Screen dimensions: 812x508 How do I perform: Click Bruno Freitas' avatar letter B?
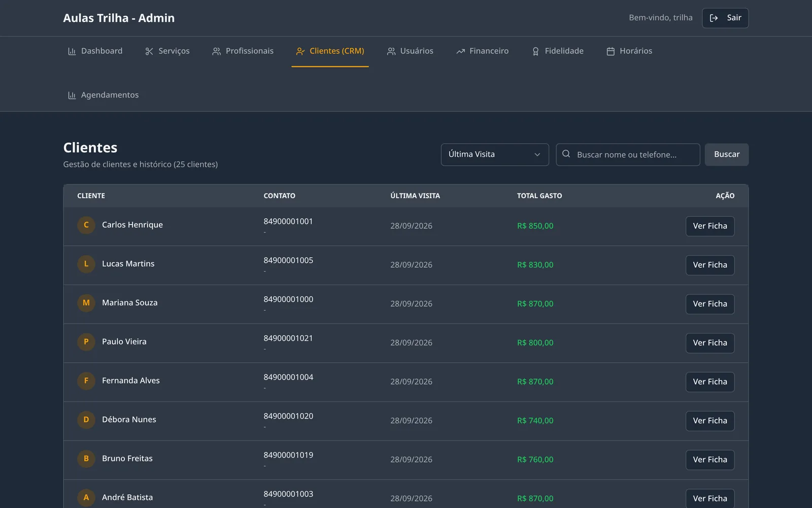[x=86, y=458]
